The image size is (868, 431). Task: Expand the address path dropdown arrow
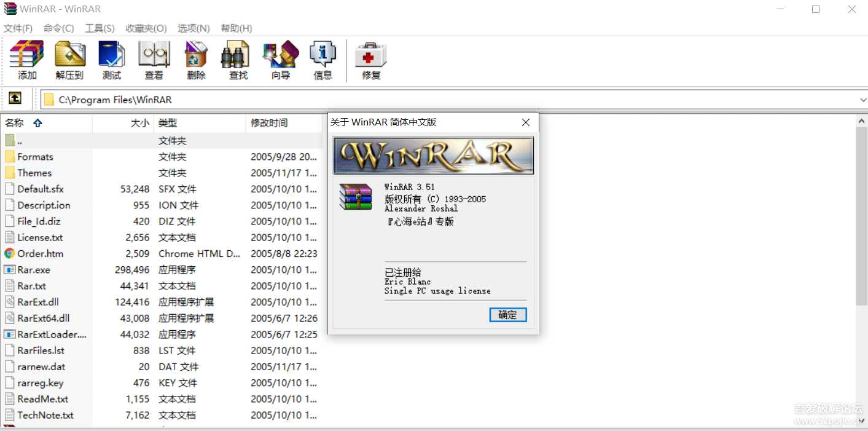[x=863, y=100]
